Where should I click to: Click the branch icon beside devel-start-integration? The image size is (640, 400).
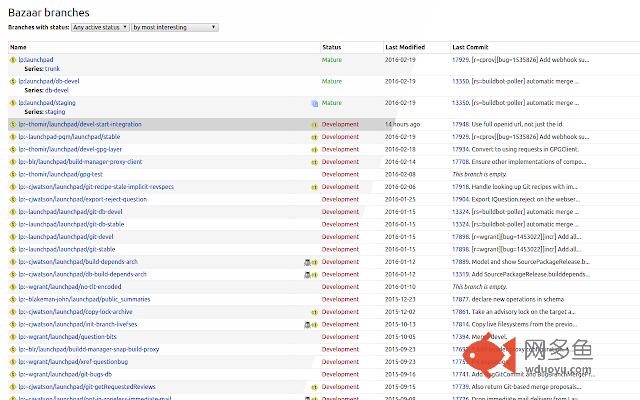(x=13, y=124)
